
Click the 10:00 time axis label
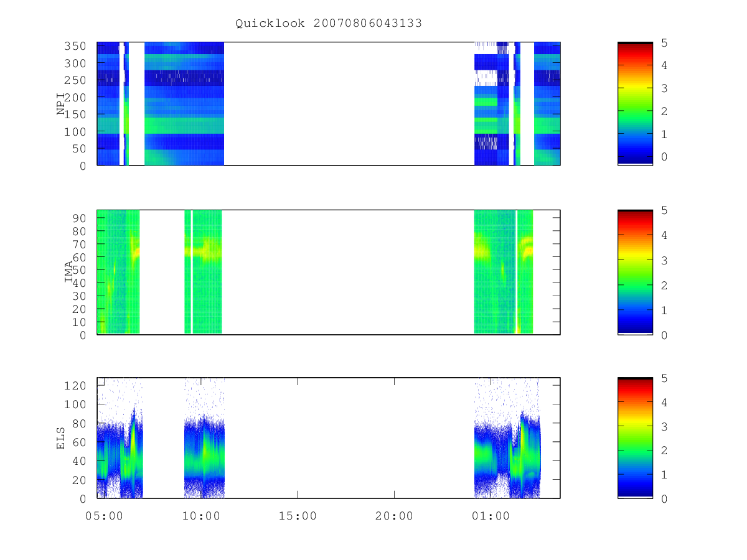tap(201, 515)
